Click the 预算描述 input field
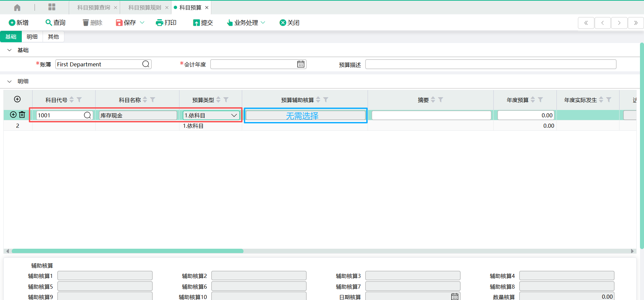 [x=490, y=64]
